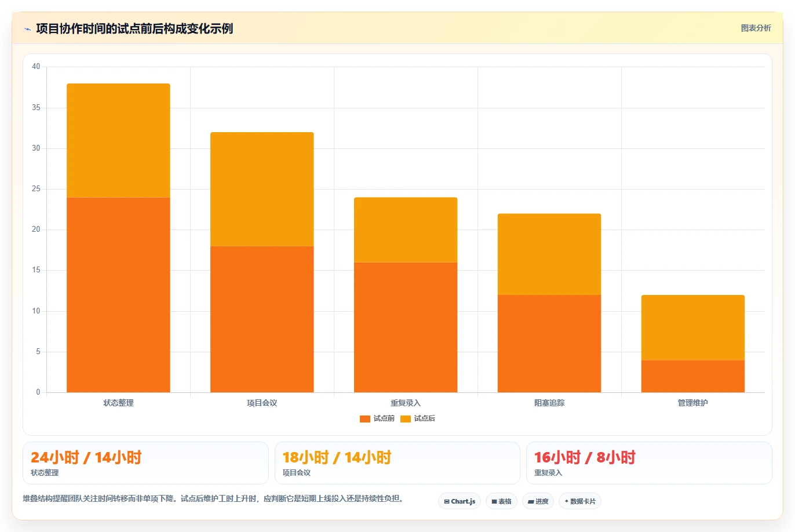The width and height of the screenshot is (795, 532).
Task: Click the 试点前 orange legend color box
Action: point(365,419)
